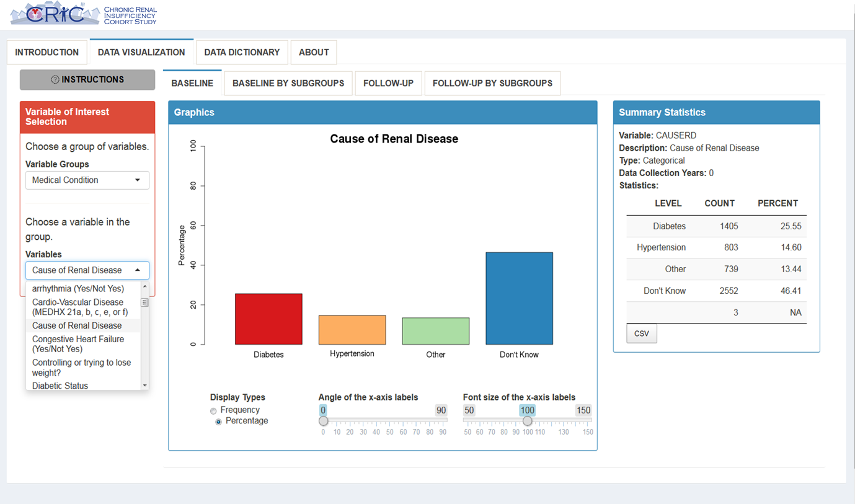Screen dimensions: 855x504
Task: Download summary statistics with CSV button
Action: tap(641, 334)
